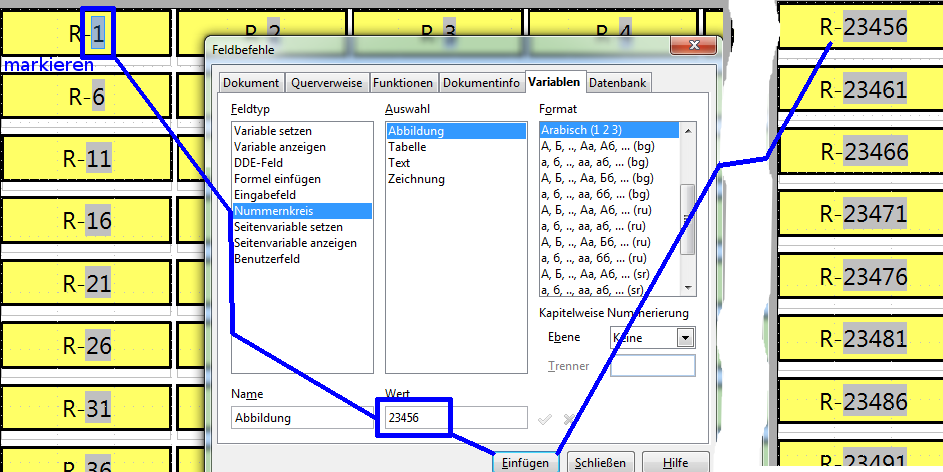This screenshot has height=472, width=943.
Task: Select Nummernkreis in Feldtyp list
Action: coord(275,211)
